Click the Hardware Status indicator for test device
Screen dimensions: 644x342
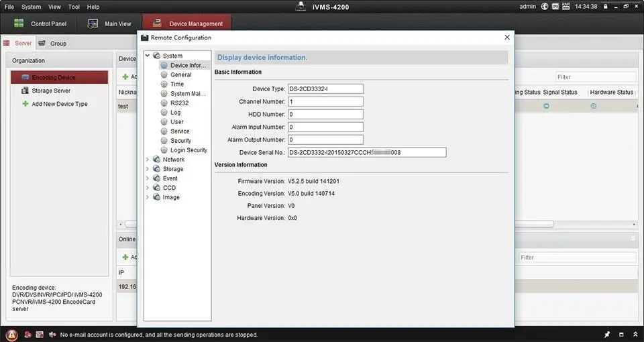(x=594, y=106)
